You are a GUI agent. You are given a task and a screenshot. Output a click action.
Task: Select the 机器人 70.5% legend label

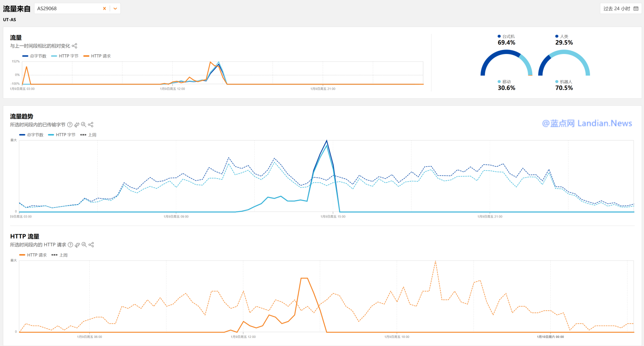[x=566, y=82]
